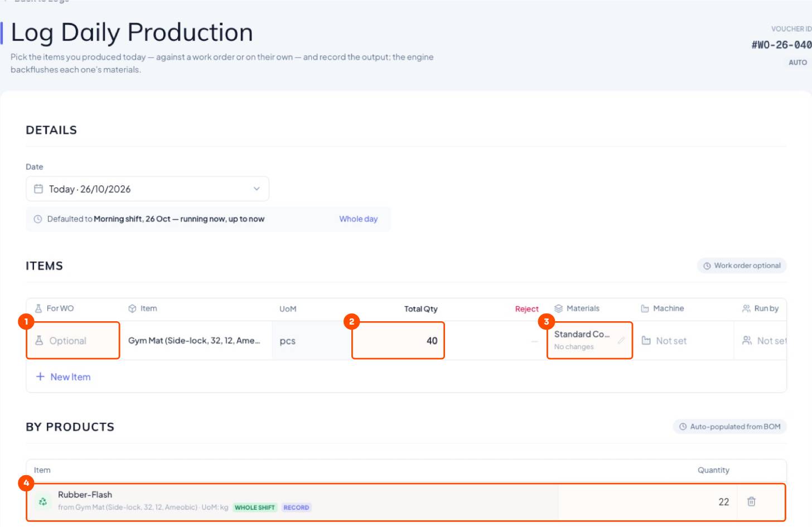Add a row with New Item
Image resolution: width=812 pixels, height=527 pixels.
[x=63, y=377]
